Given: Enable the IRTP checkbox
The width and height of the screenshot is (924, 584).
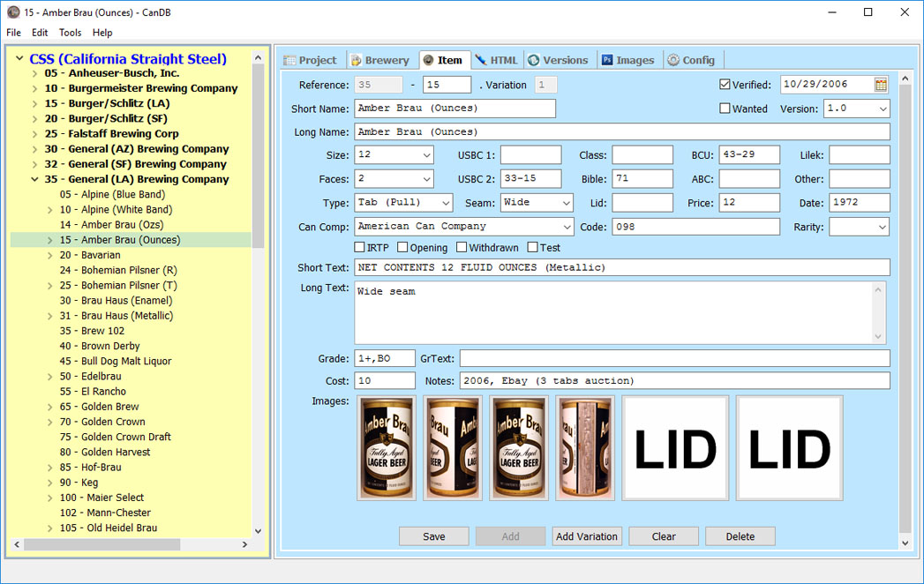Looking at the screenshot, I should [x=359, y=247].
